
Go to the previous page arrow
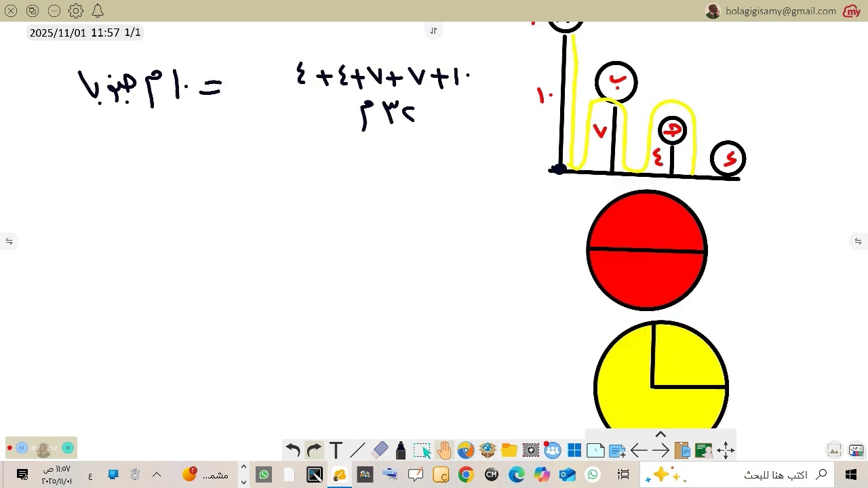pos(639,450)
